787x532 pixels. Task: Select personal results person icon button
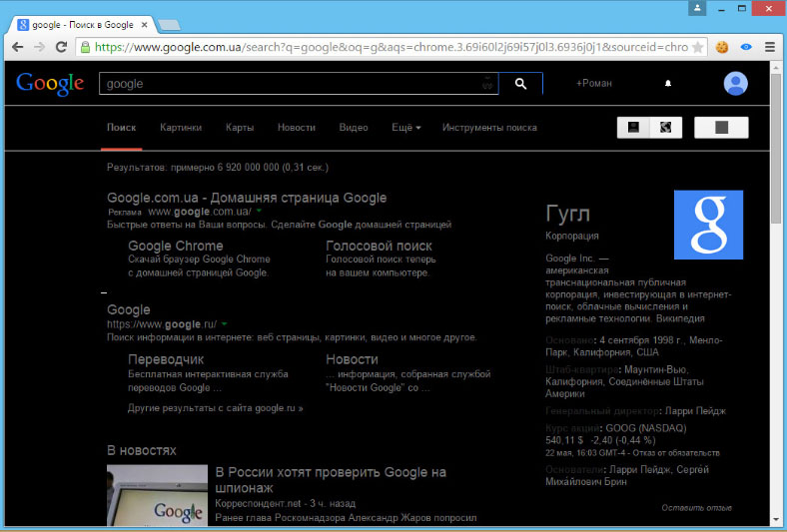[633, 128]
